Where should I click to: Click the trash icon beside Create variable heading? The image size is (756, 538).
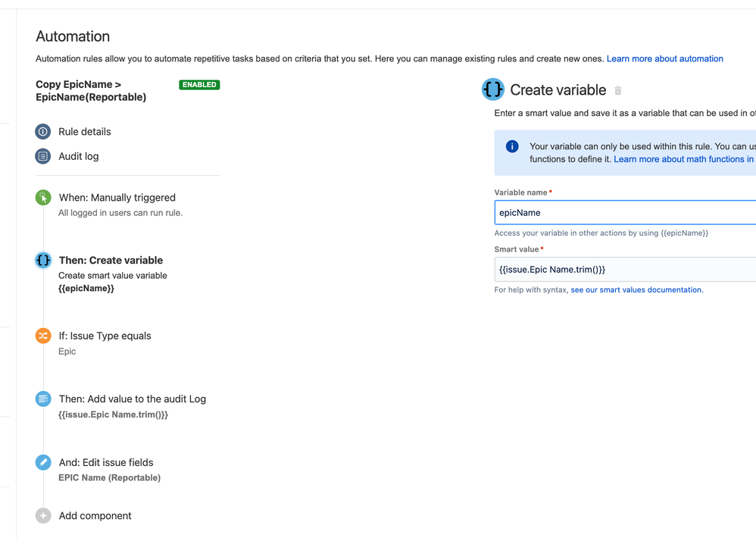(x=618, y=89)
